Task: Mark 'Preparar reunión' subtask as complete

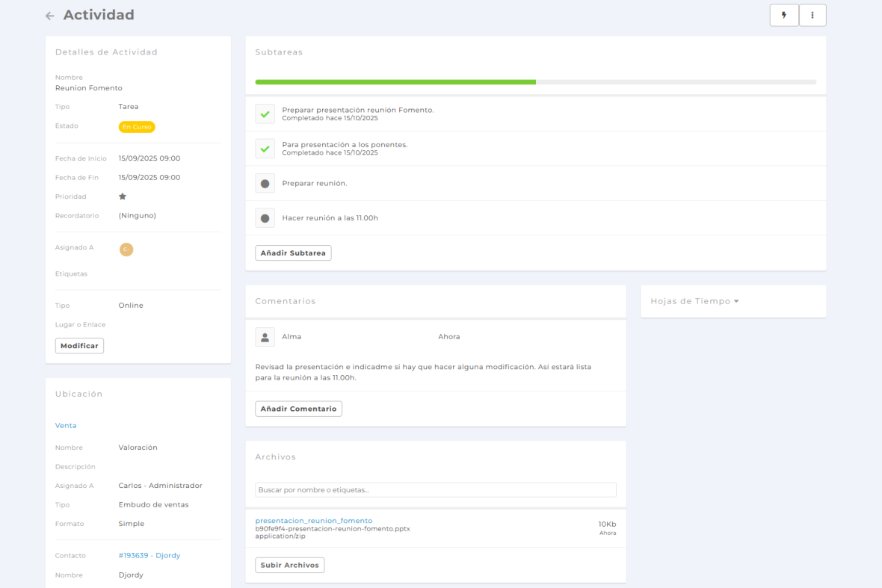Action: (x=265, y=183)
